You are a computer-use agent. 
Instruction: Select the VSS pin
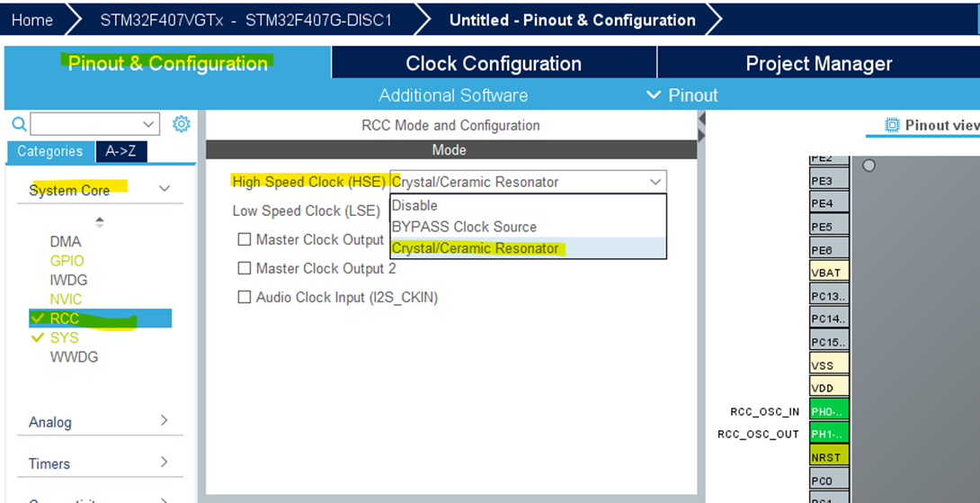pos(829,364)
